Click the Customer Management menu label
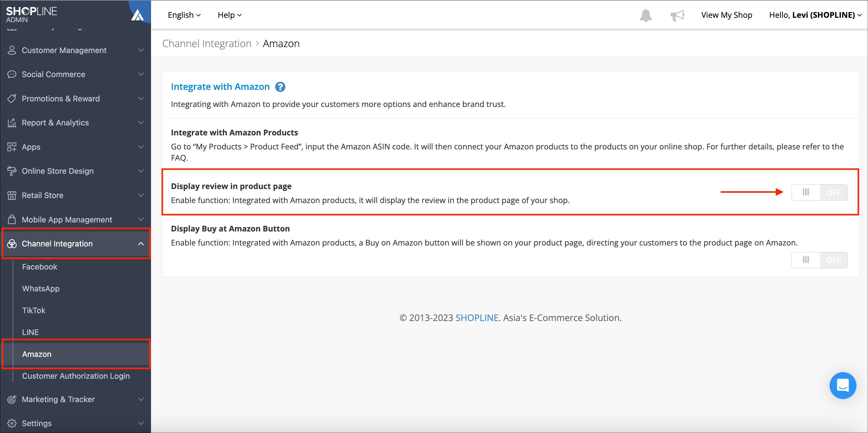This screenshot has height=433, width=868. coord(64,50)
